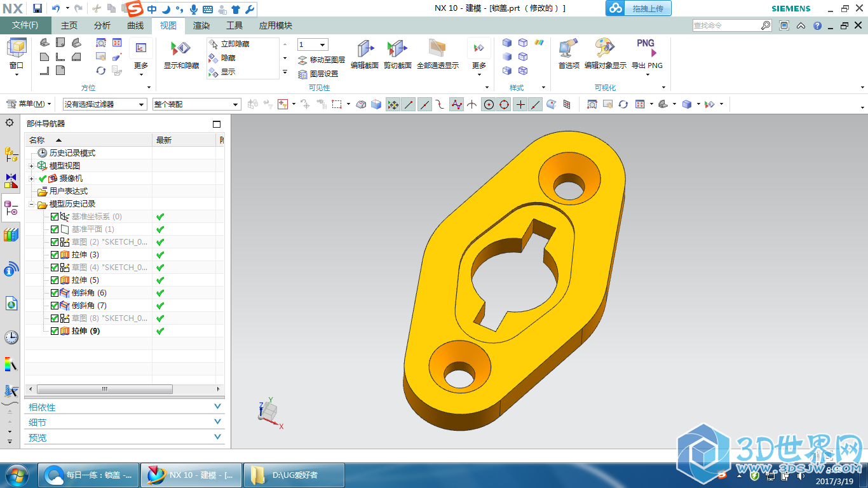Click the resource bar settings gear icon
The width and height of the screenshot is (868, 488).
click(x=10, y=123)
